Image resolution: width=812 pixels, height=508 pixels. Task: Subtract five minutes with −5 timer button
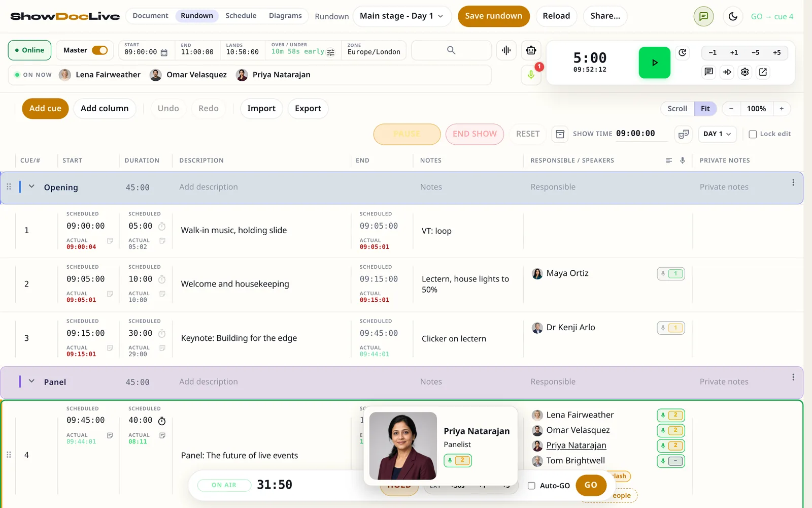755,53
